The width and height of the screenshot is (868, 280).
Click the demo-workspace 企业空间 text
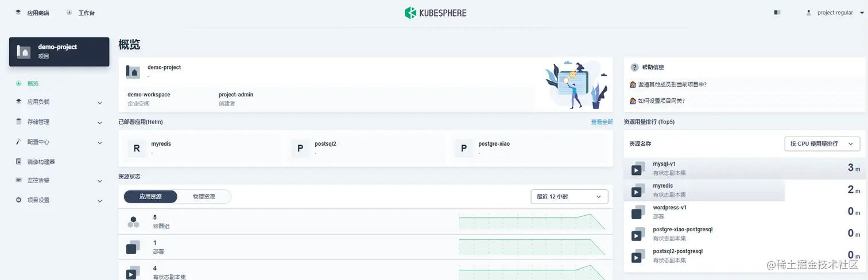[x=149, y=99]
